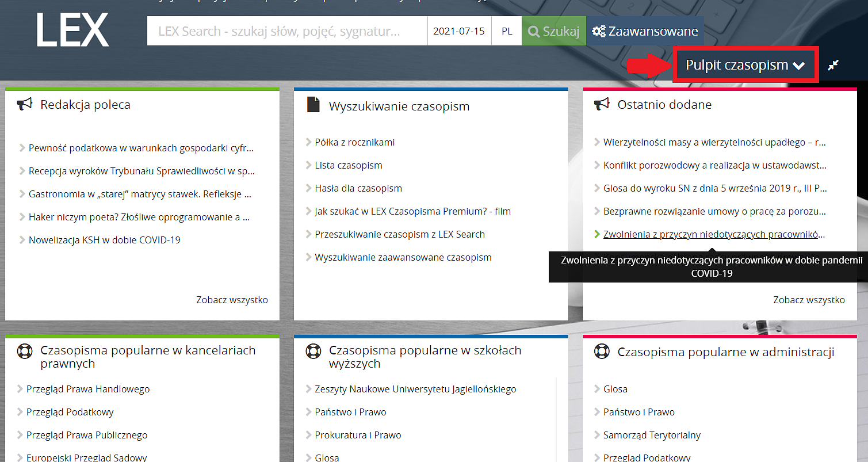Open Nowelizacja KSH w dobie COVID-19 article
868x462 pixels.
[x=104, y=240]
